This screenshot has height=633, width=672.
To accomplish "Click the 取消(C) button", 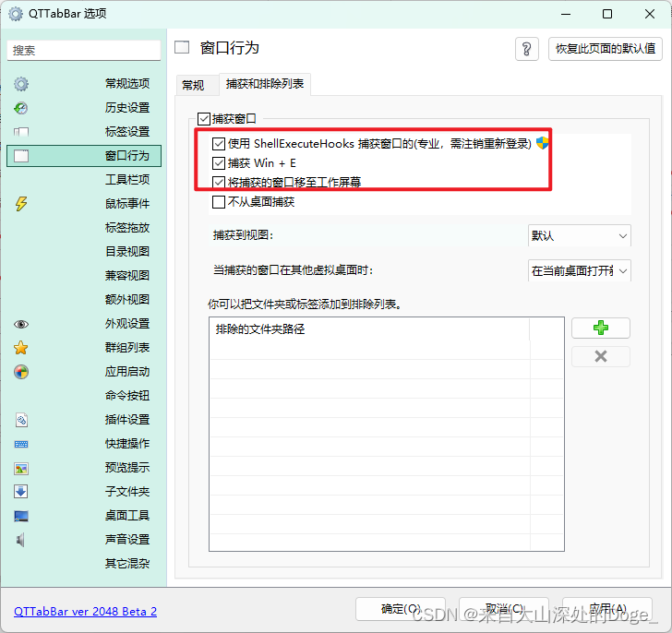I will [504, 609].
